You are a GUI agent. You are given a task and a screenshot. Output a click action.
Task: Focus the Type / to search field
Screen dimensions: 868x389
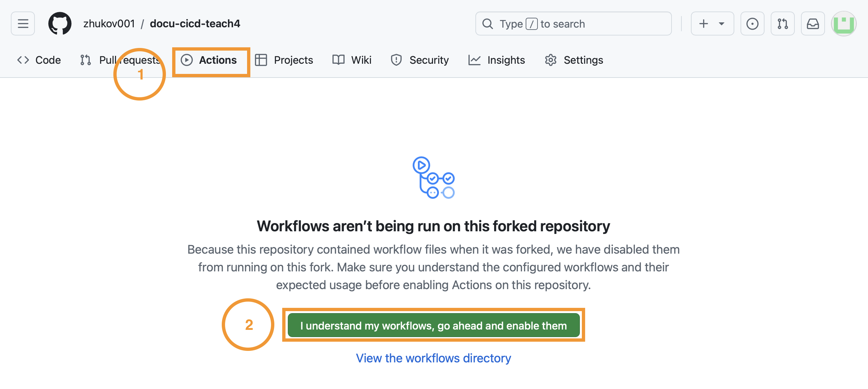click(x=573, y=24)
